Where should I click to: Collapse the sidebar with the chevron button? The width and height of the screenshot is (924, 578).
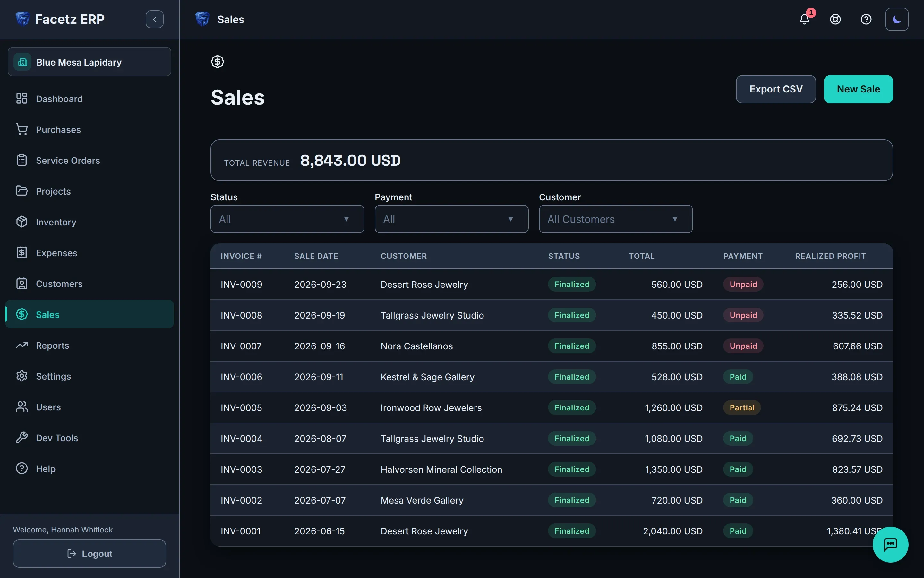(155, 19)
